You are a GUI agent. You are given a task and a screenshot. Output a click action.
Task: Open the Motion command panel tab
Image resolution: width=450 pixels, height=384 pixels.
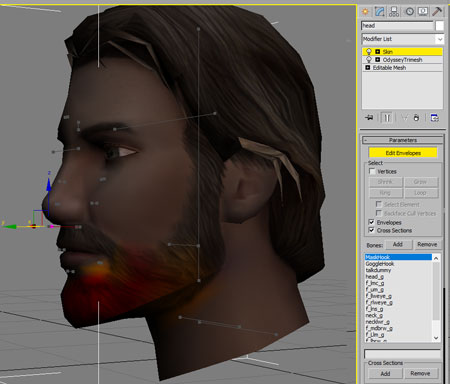coord(409,12)
